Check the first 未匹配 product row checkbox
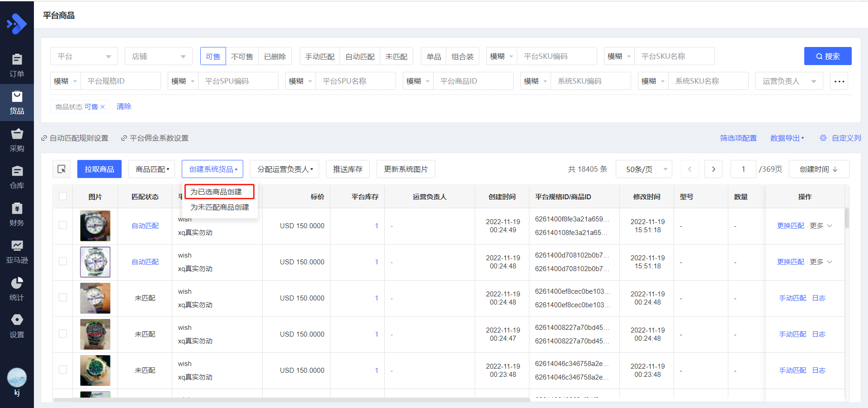The height and width of the screenshot is (408, 868). [63, 297]
